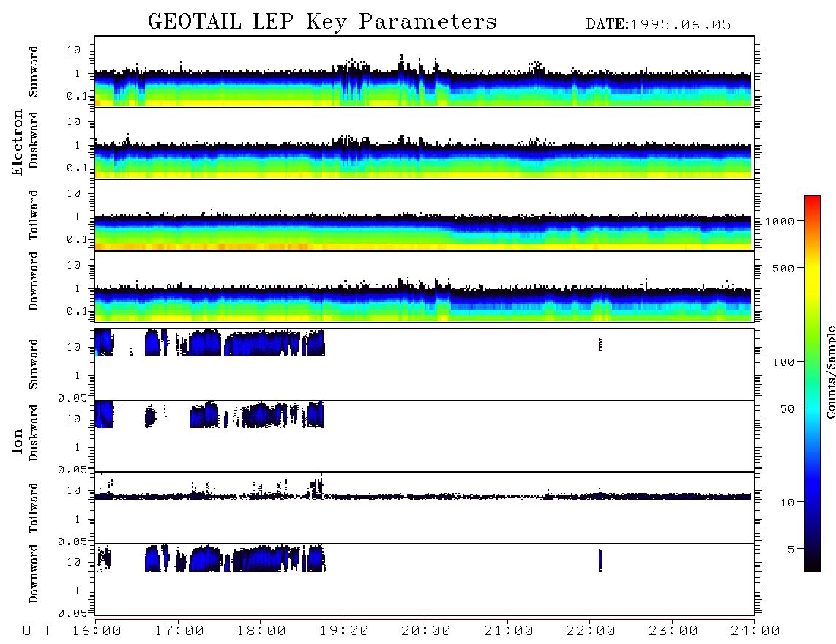Click the Electron "Dawnward" axis label
836x644 pixels.
[x=34, y=281]
